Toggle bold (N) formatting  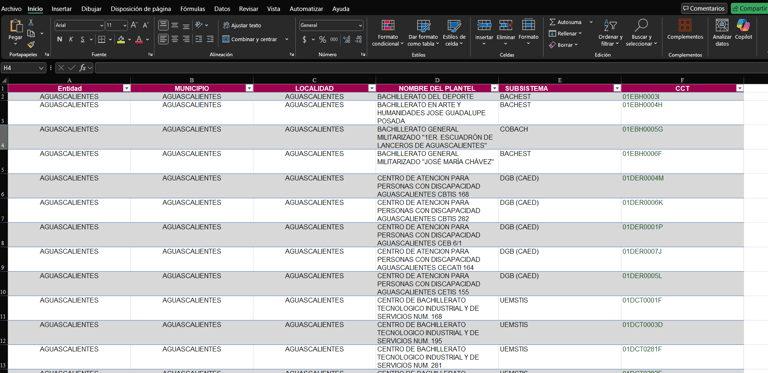59,39
